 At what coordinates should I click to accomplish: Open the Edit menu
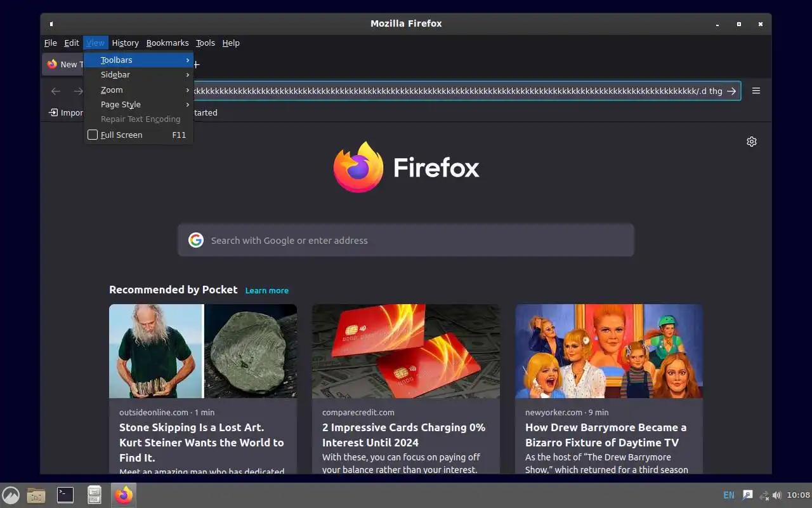(72, 43)
